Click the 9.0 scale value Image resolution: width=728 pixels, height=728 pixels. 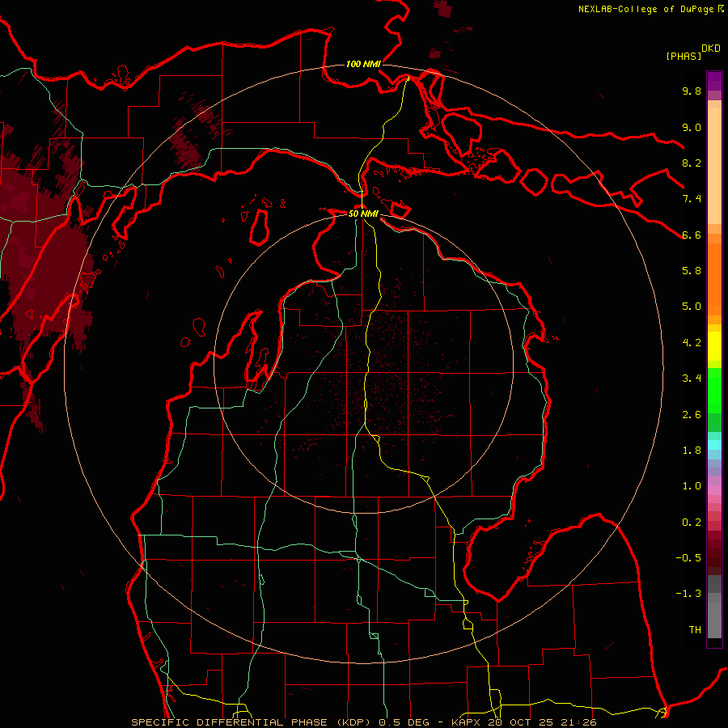tap(692, 127)
